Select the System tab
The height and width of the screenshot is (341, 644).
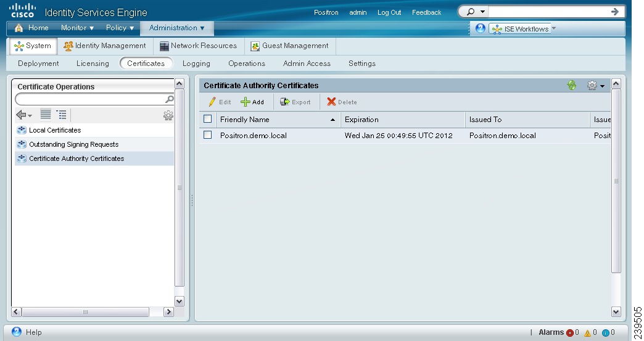[33, 46]
